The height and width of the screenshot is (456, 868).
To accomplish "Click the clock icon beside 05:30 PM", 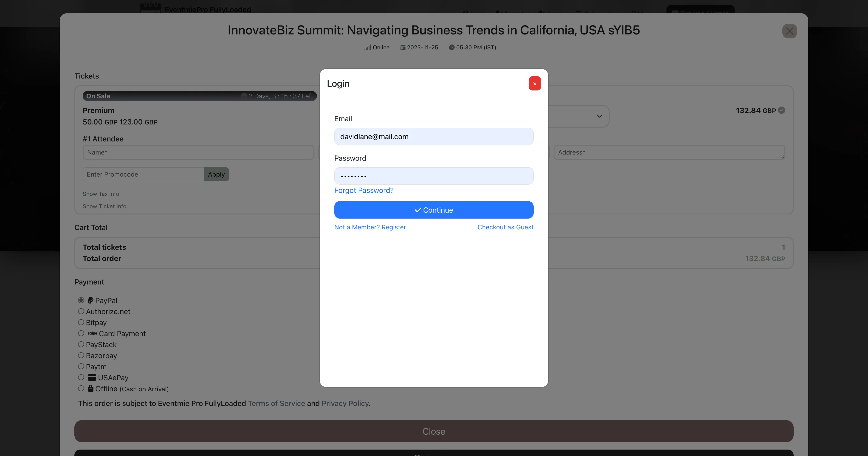I will click(x=451, y=47).
